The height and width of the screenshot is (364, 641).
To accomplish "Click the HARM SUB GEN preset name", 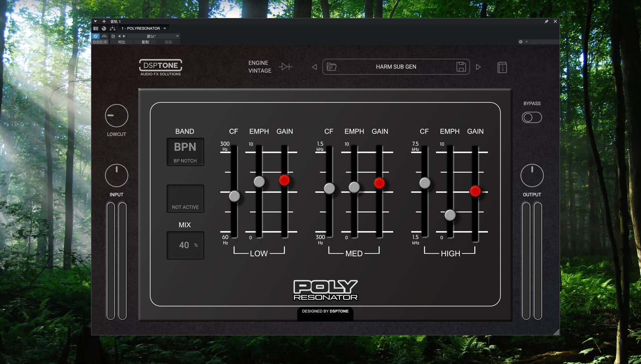I will pyautogui.click(x=396, y=67).
